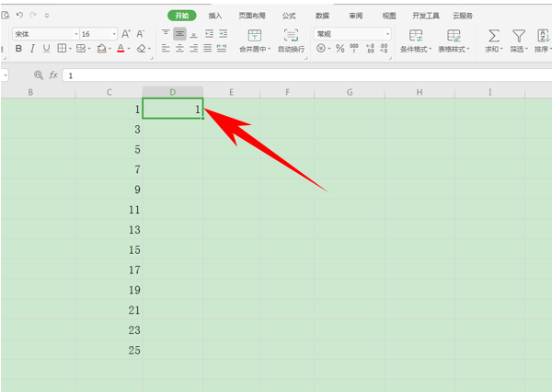Image resolution: width=552 pixels, height=392 pixels.
Task: Click the justify alignment icon
Action: 208,48
